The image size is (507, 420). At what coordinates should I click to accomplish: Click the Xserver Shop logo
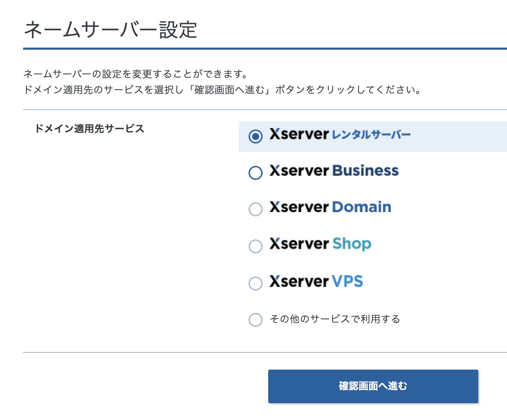pyautogui.click(x=320, y=244)
